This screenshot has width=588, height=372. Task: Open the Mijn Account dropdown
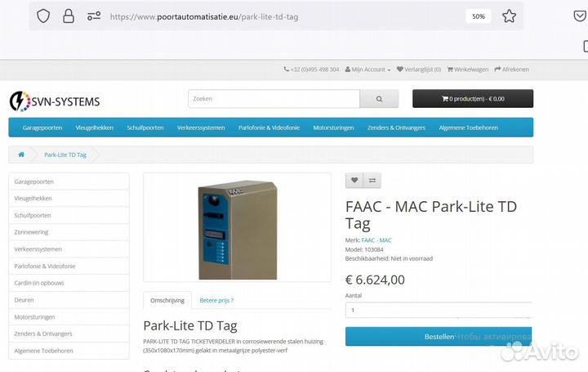coord(367,69)
